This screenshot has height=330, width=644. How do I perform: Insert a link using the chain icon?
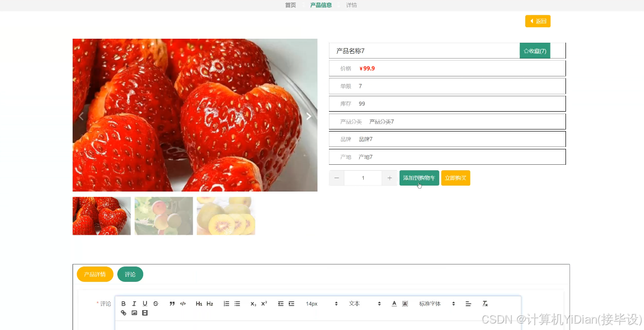123,313
